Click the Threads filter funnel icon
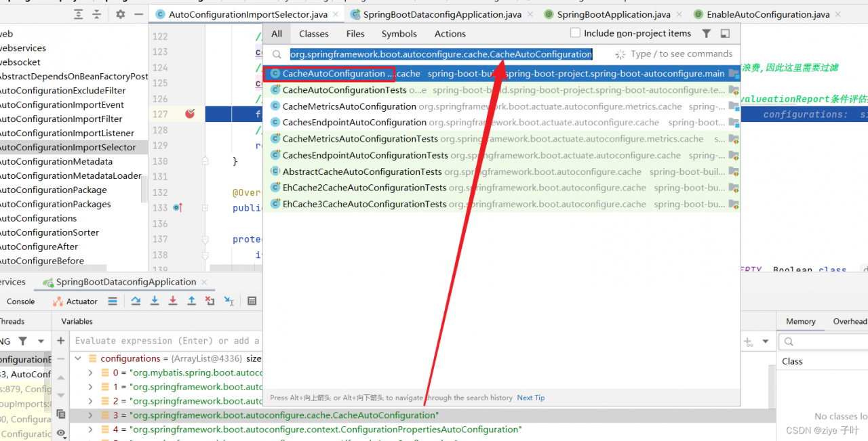 (x=22, y=341)
